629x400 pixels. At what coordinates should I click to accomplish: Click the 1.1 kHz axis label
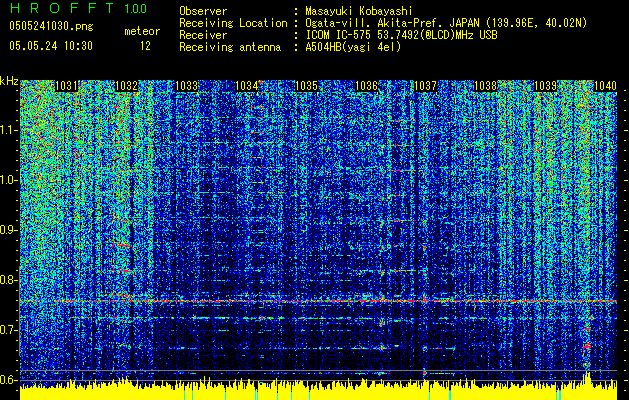click(8, 130)
